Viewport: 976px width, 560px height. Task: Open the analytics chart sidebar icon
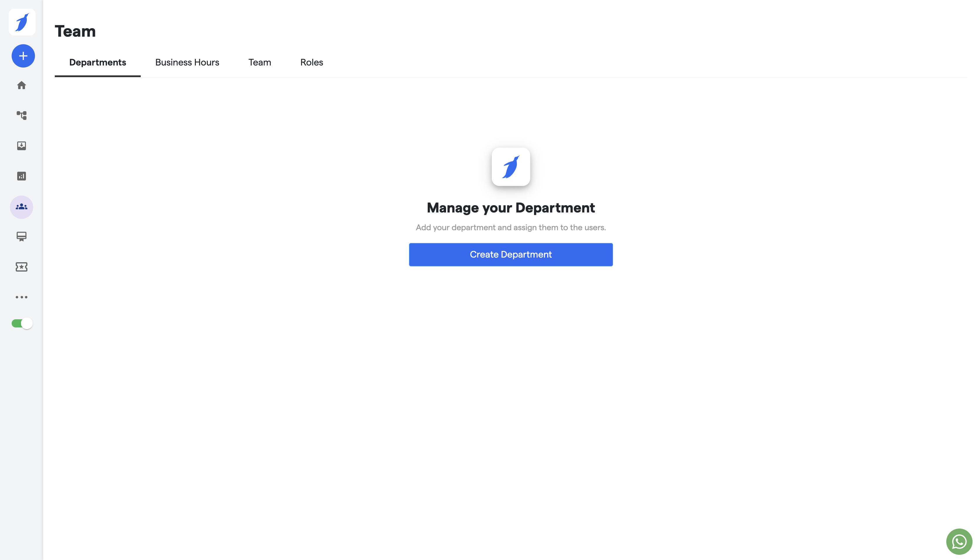click(22, 176)
